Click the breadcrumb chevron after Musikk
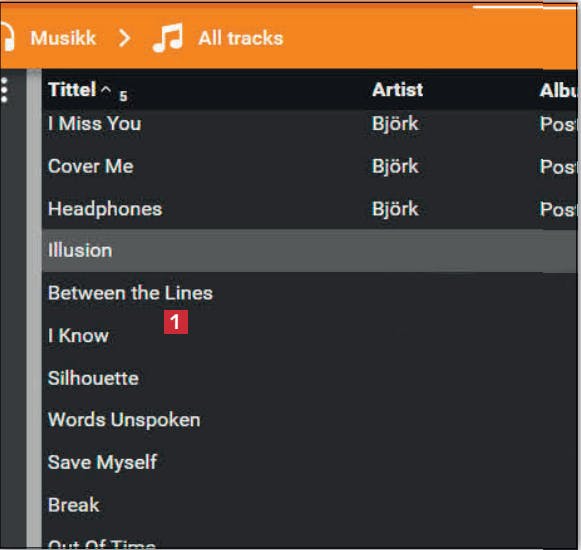Screen dimensions: 581x550 125,38
